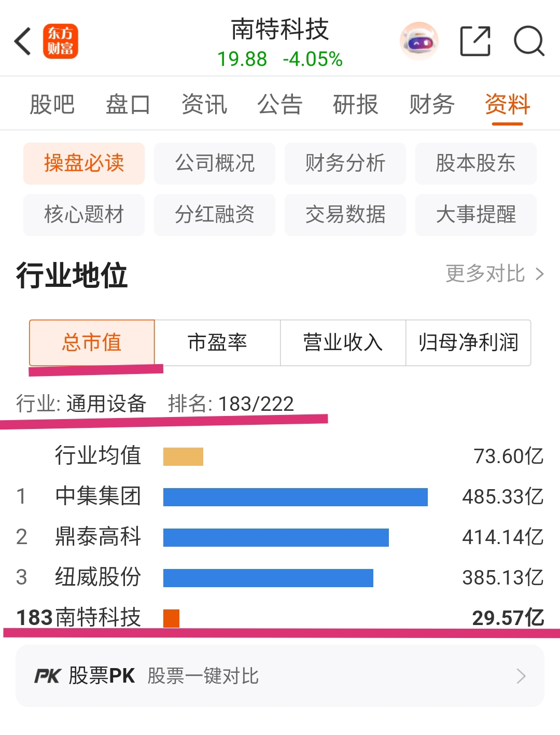Select the 大事提醒 button
560x735 pixels.
point(476,215)
